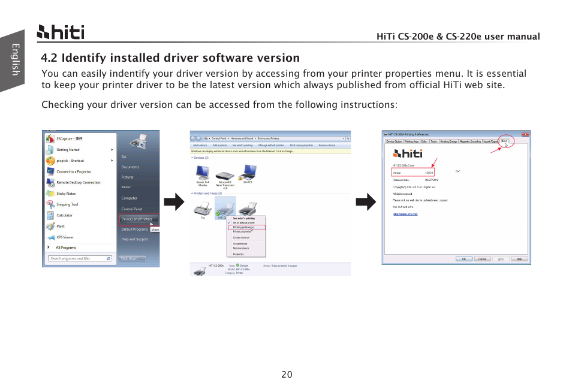
Task: Choose Properties in context menu
Action: 246,254
